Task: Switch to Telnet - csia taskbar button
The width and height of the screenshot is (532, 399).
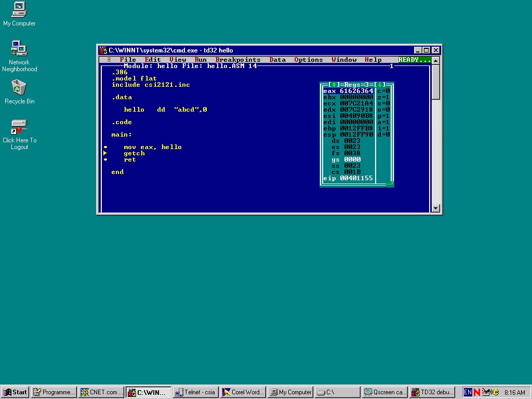Action: (x=195, y=392)
